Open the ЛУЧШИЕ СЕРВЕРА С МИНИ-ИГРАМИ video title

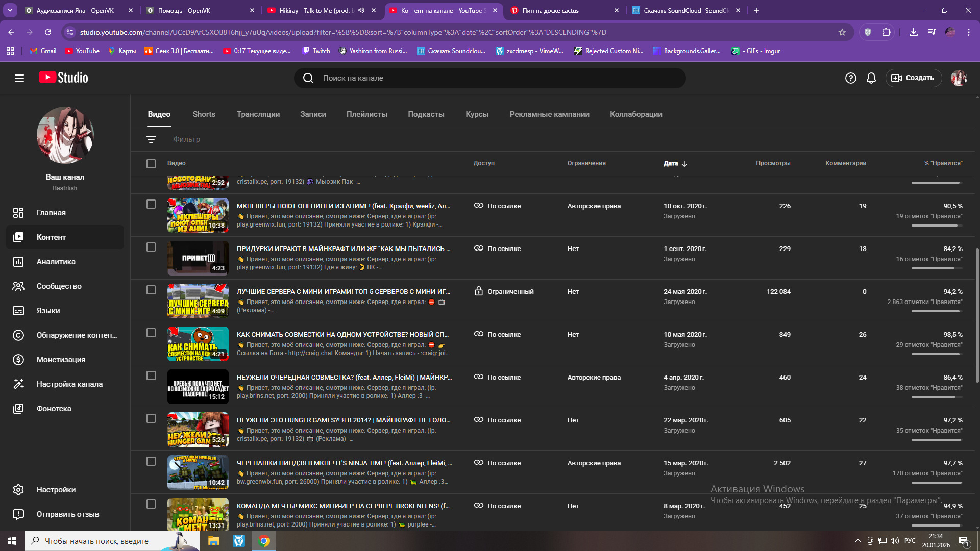(343, 292)
